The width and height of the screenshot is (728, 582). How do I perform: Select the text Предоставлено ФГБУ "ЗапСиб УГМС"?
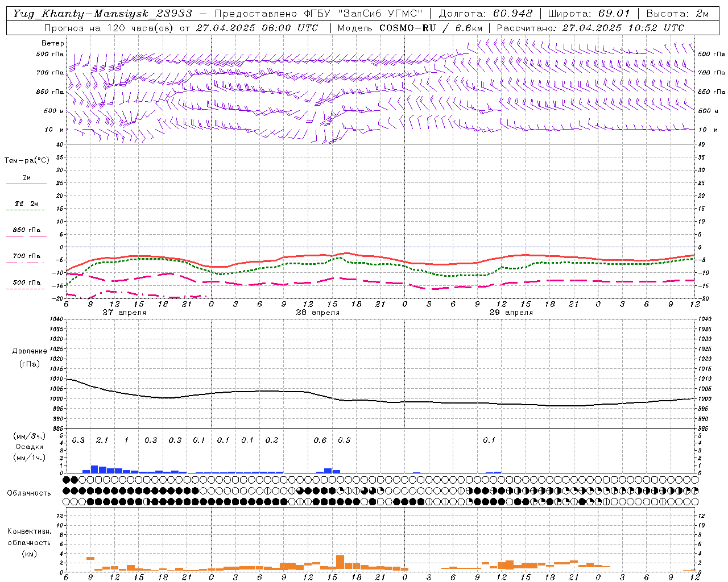[319, 14]
